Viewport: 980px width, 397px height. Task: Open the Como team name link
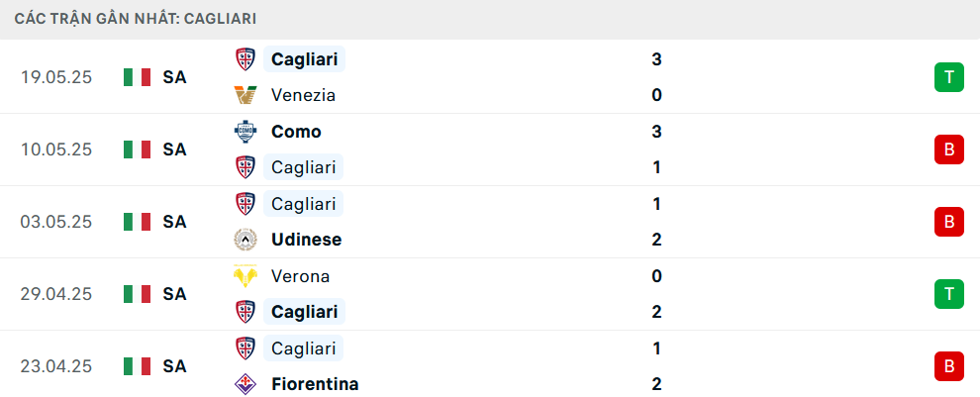click(x=296, y=132)
